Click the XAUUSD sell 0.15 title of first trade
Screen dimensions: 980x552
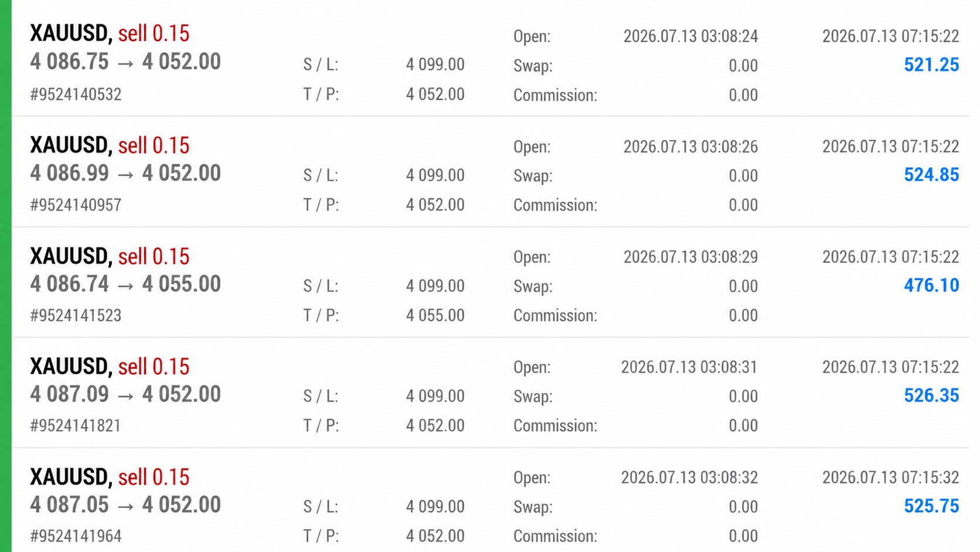(x=110, y=33)
